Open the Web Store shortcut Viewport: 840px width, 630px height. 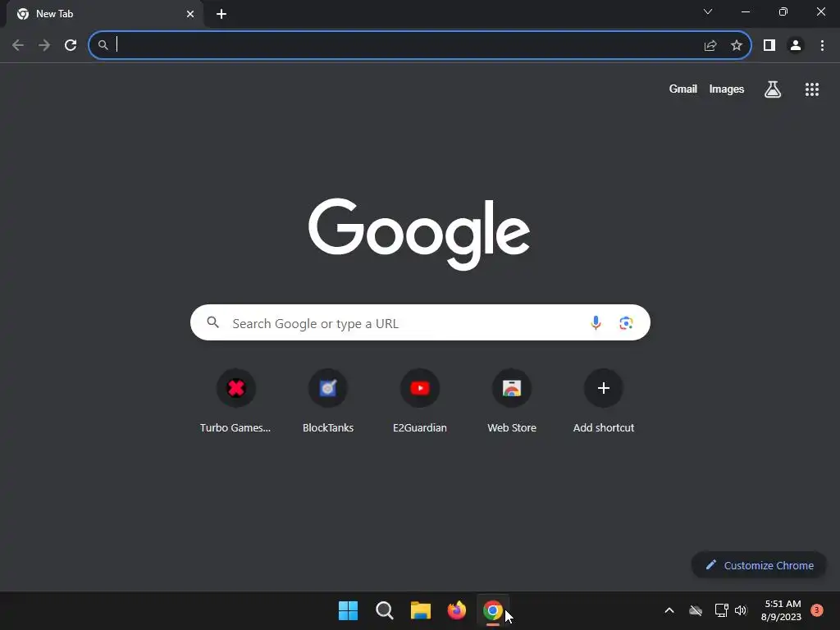point(512,400)
